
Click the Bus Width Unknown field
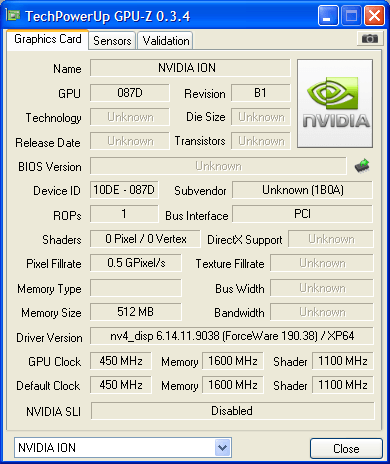[322, 288]
